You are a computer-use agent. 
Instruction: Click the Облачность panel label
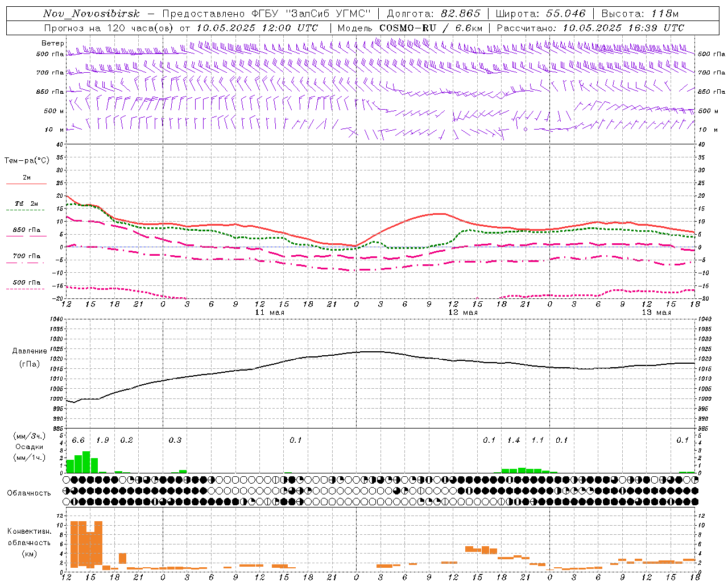pyautogui.click(x=29, y=493)
